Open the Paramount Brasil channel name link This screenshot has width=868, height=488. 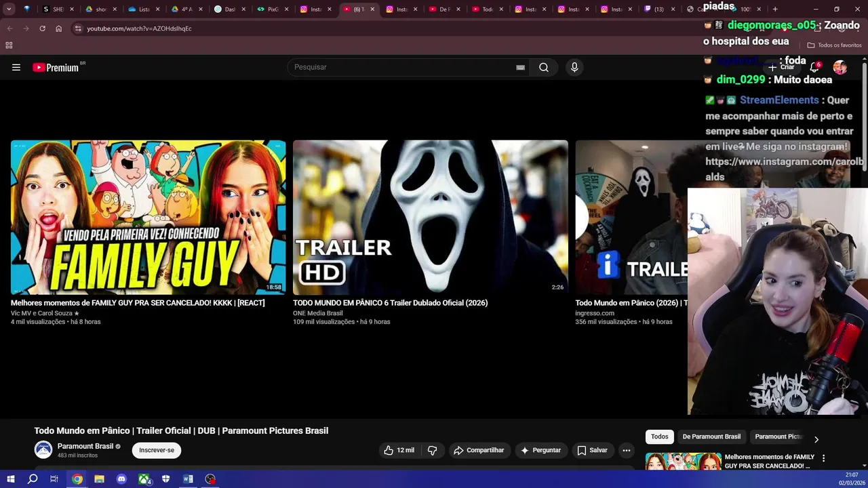(x=85, y=446)
